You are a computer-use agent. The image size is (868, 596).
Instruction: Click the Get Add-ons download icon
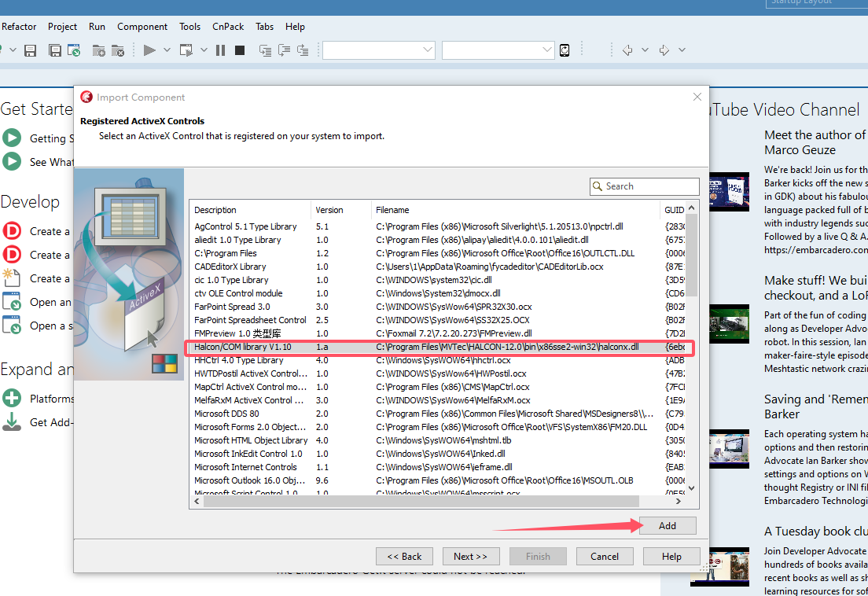(x=12, y=421)
